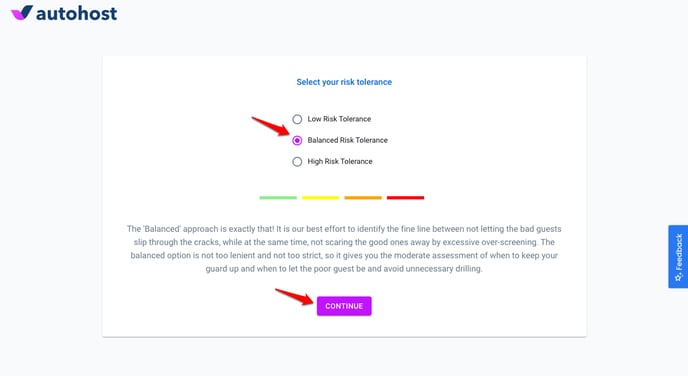The width and height of the screenshot is (688, 376).
Task: Click the orange risk level bar
Action: pyautogui.click(x=363, y=198)
